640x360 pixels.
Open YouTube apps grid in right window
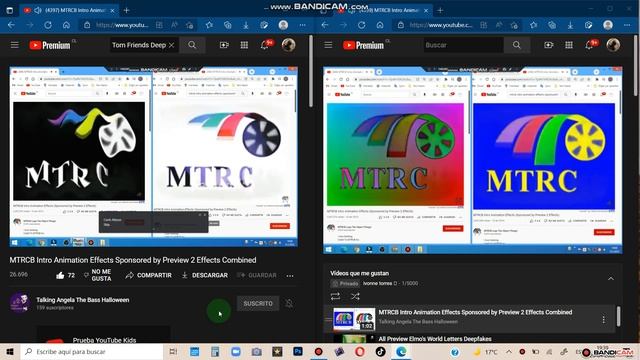pos(569,45)
